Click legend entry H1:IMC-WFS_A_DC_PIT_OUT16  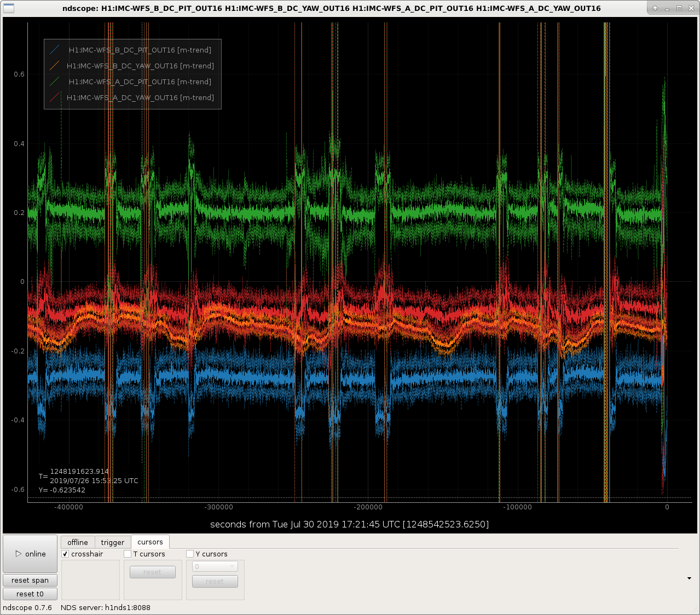tap(140, 82)
